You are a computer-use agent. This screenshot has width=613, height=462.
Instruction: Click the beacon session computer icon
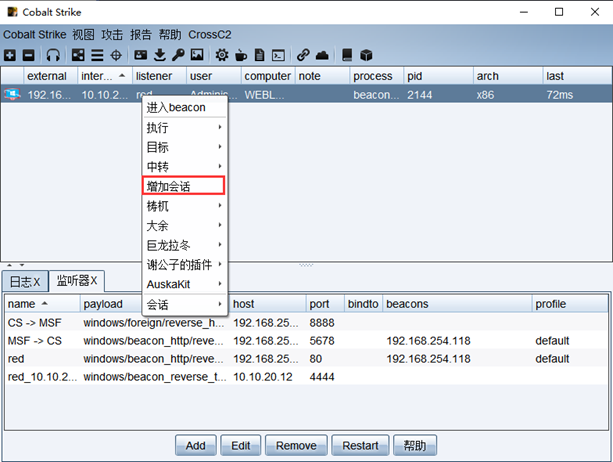[x=12, y=95]
